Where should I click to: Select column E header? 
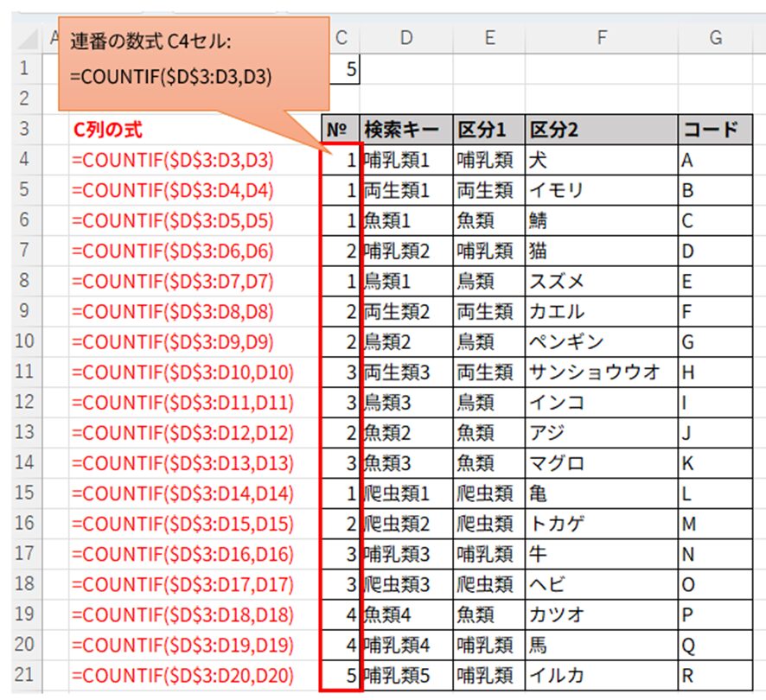[489, 35]
